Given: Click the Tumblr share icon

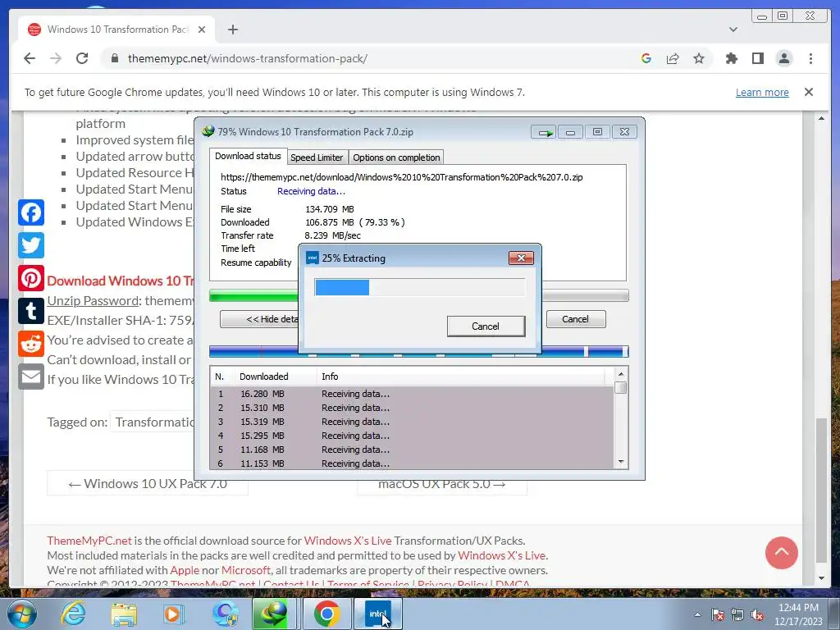Looking at the screenshot, I should 31,311.
